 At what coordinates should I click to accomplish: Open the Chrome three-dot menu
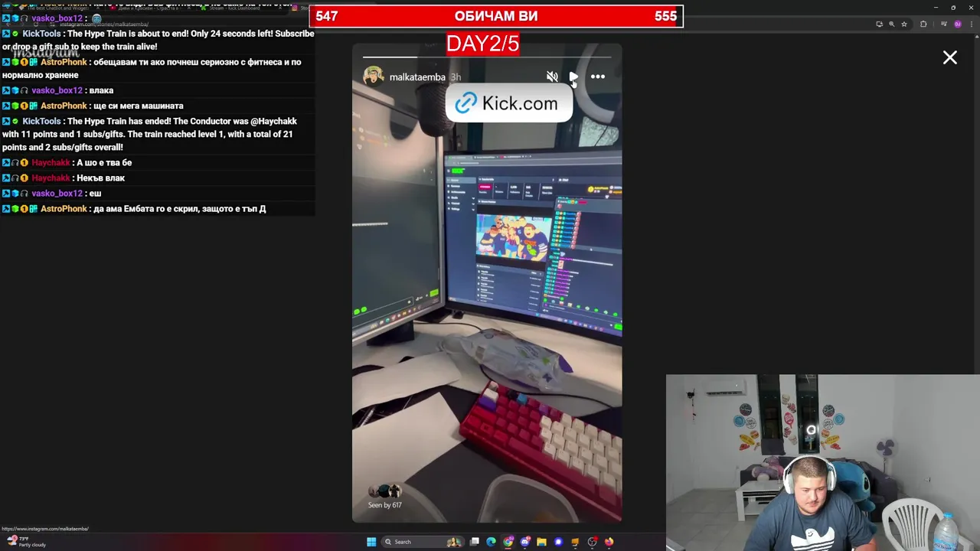(x=972, y=24)
